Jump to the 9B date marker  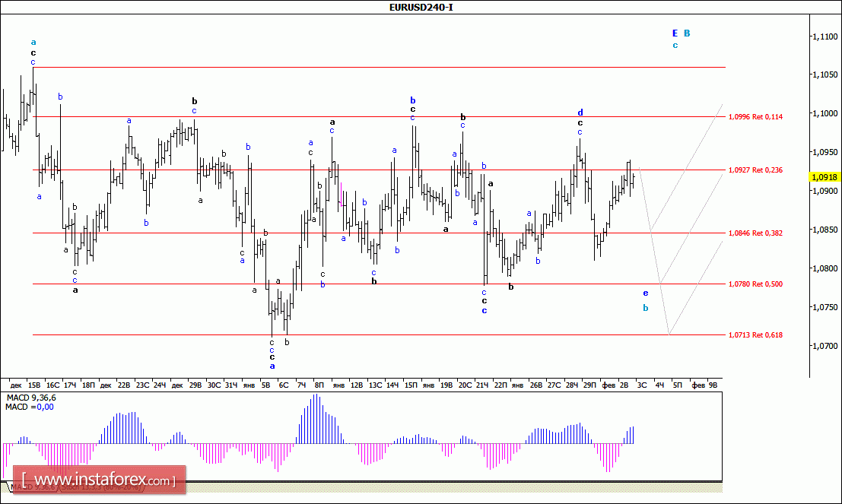[712, 385]
